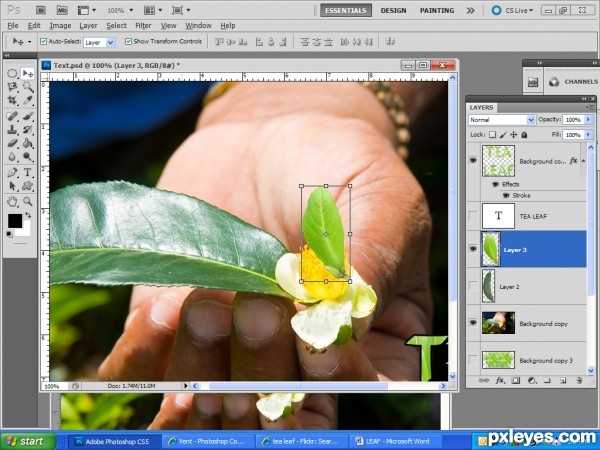600x450 pixels.
Task: Select the Blur tool
Action: click(x=12, y=157)
